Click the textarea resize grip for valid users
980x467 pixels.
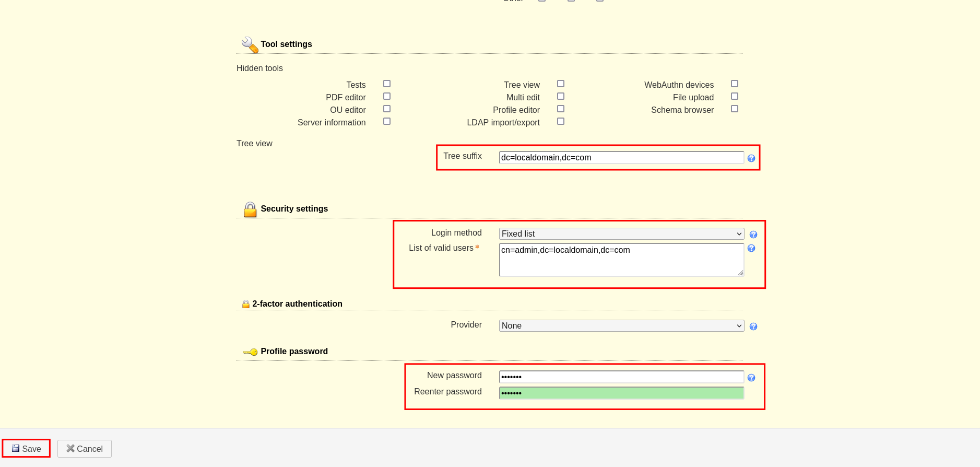coord(740,273)
